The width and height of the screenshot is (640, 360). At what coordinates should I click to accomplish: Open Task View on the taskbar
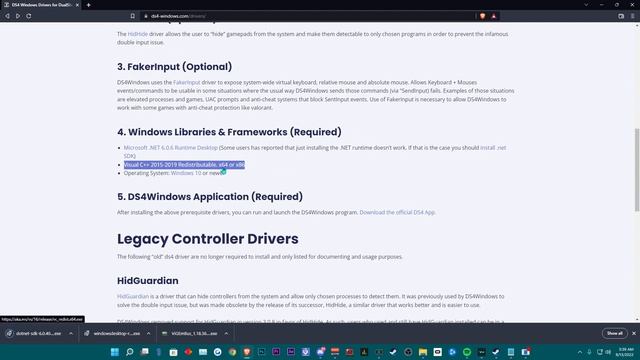[144, 352]
